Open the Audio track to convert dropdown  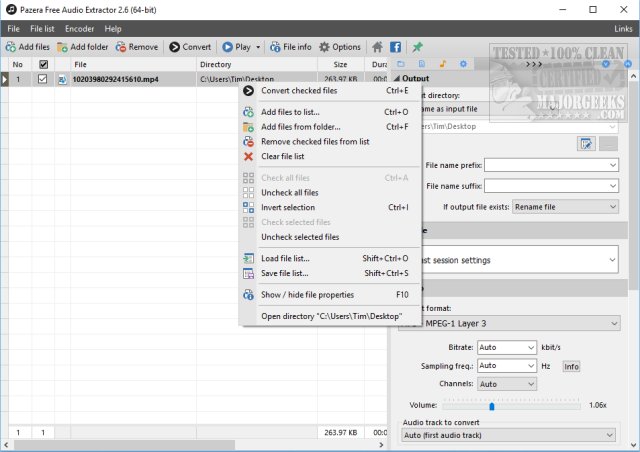(610, 435)
